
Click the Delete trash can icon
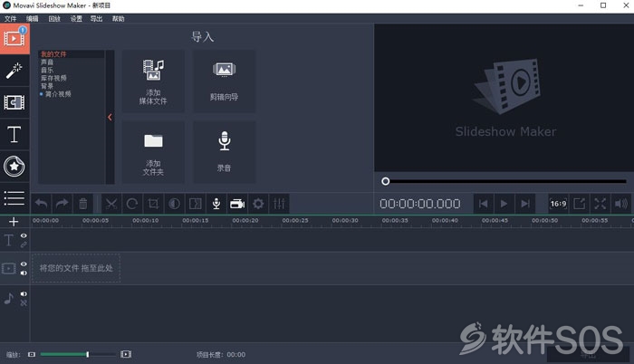[83, 204]
